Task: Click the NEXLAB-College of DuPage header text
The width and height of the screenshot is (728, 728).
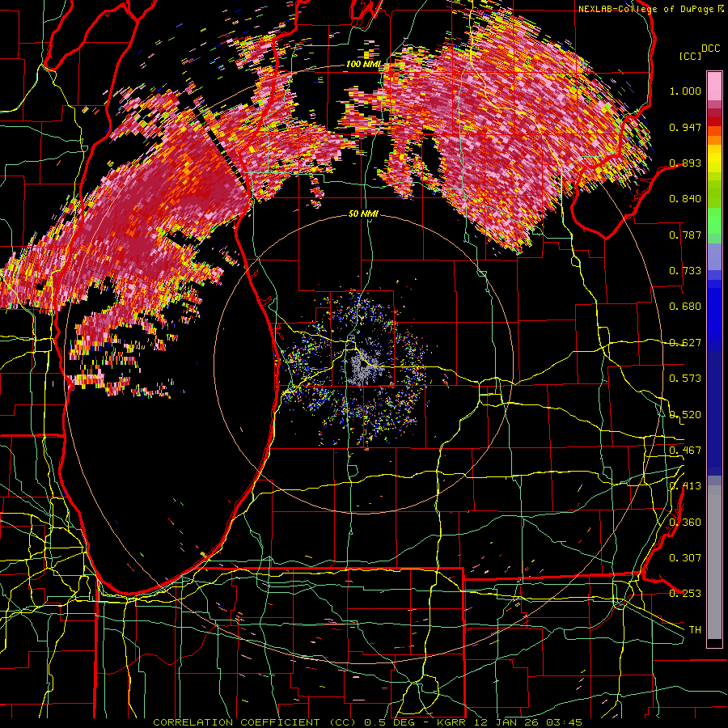Action: pyautogui.click(x=645, y=9)
